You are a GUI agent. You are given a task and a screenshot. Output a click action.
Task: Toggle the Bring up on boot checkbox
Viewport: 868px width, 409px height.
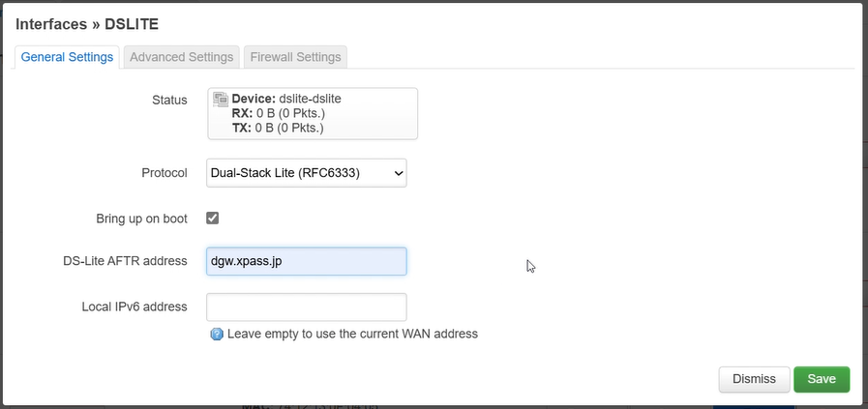(213, 219)
